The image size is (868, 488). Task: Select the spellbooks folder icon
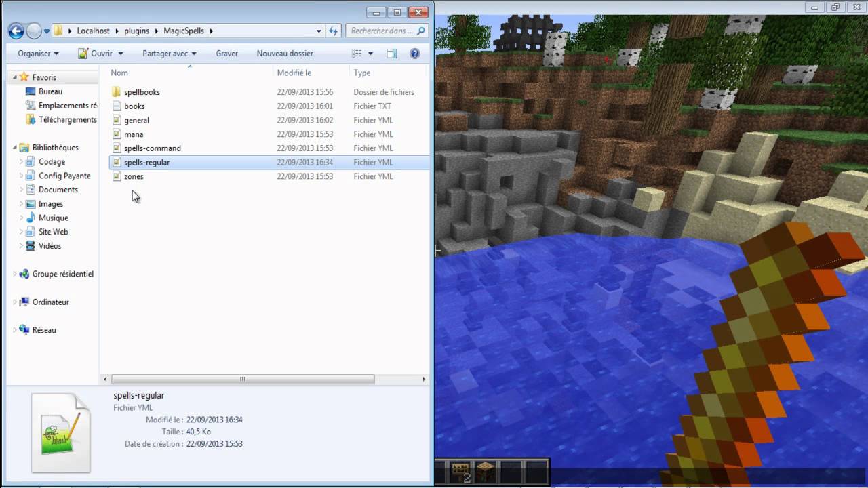point(116,92)
